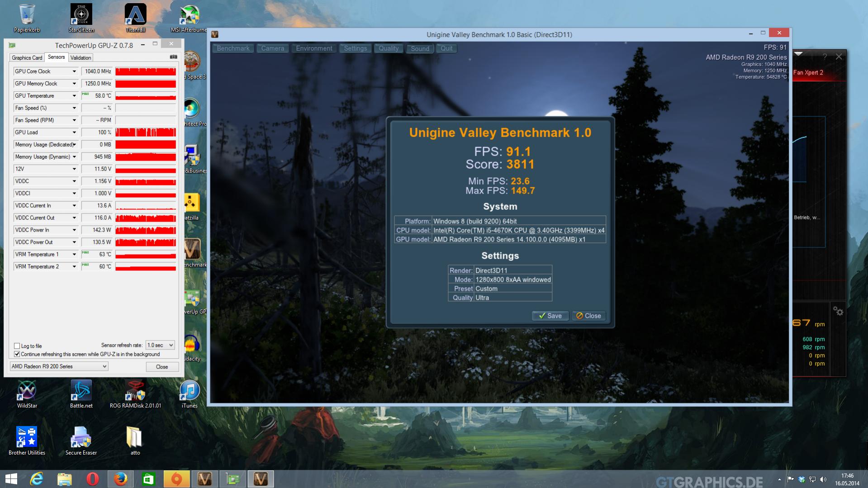Enable the Log to file checkbox
Screen dimensions: 868x488
17,346
